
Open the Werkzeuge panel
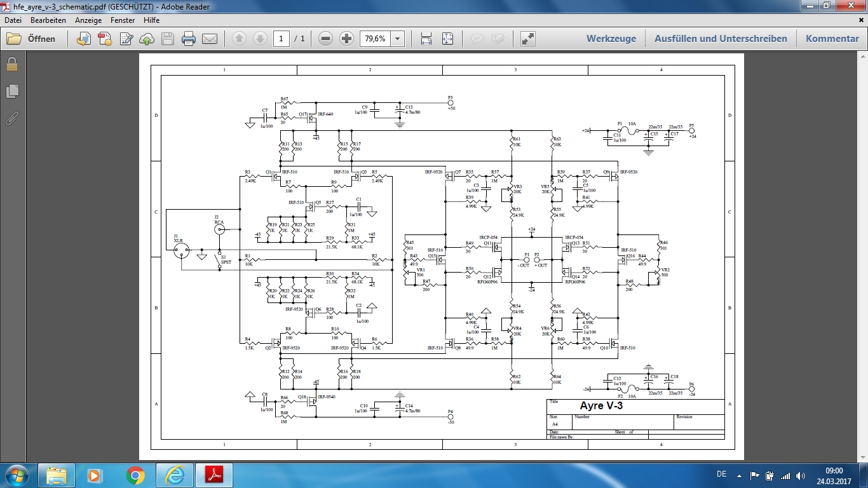pyautogui.click(x=611, y=39)
